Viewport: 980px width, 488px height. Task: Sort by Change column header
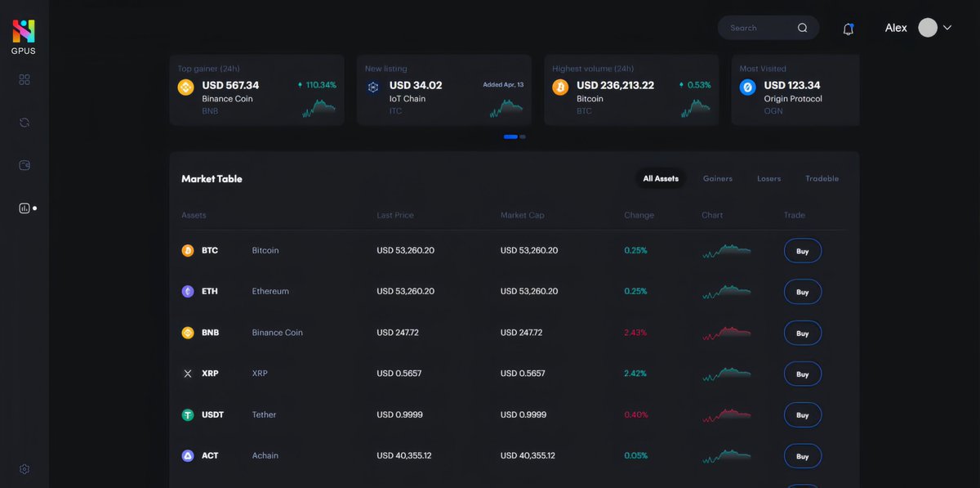tap(639, 215)
